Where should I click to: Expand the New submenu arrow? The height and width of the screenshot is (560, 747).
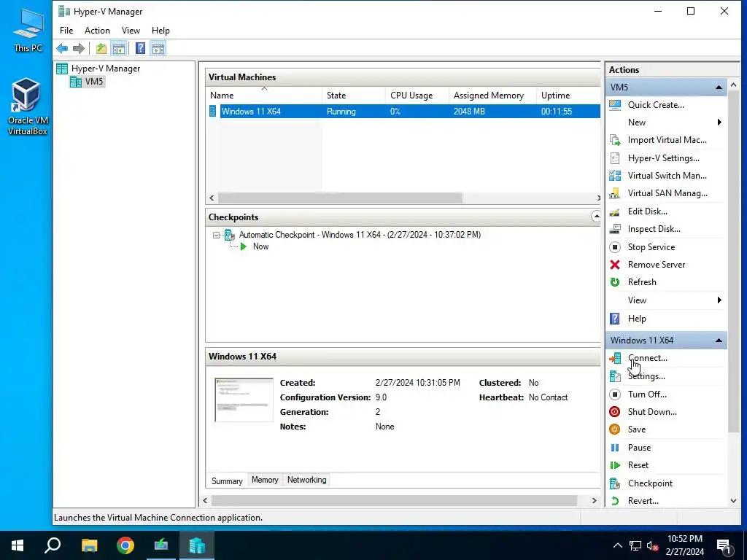click(x=719, y=122)
